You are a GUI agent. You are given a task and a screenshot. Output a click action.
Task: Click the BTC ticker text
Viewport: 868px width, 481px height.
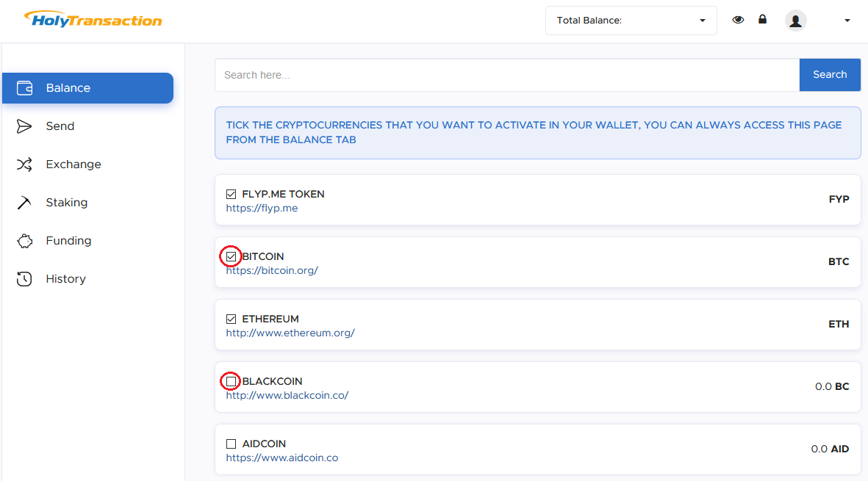tap(839, 261)
